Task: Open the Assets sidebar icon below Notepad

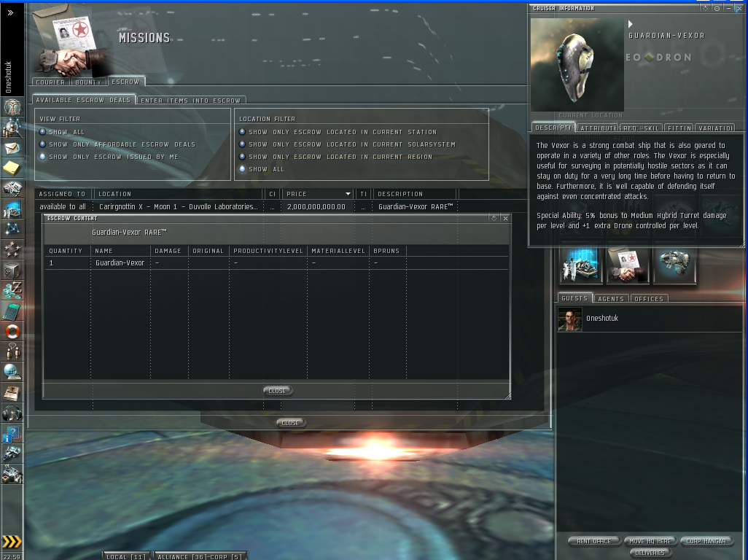Action: tap(12, 189)
